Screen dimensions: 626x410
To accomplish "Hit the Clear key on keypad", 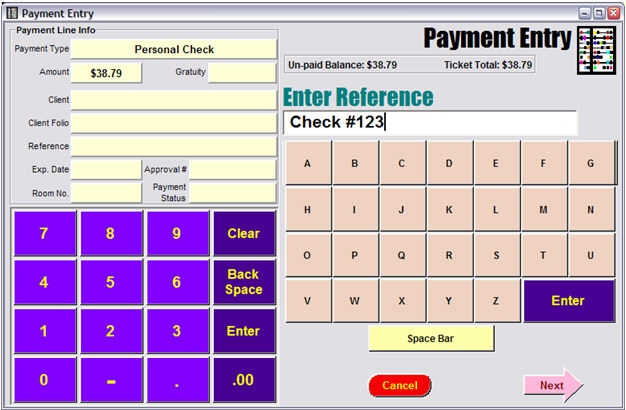I will (244, 234).
